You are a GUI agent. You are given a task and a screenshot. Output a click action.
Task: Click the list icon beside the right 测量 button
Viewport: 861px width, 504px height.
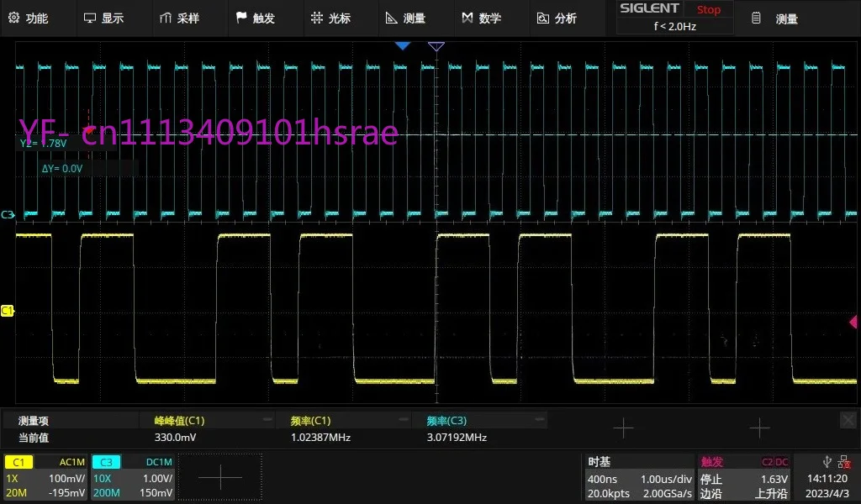click(756, 18)
